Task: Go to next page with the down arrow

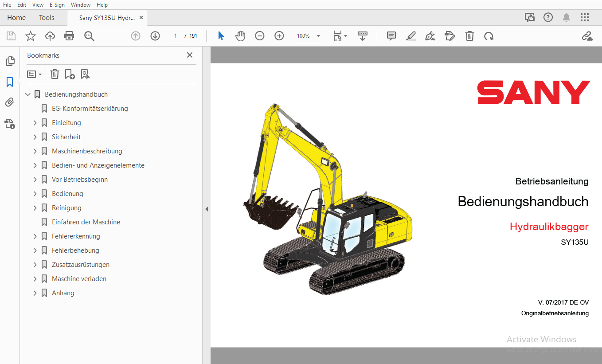Action: [x=155, y=36]
